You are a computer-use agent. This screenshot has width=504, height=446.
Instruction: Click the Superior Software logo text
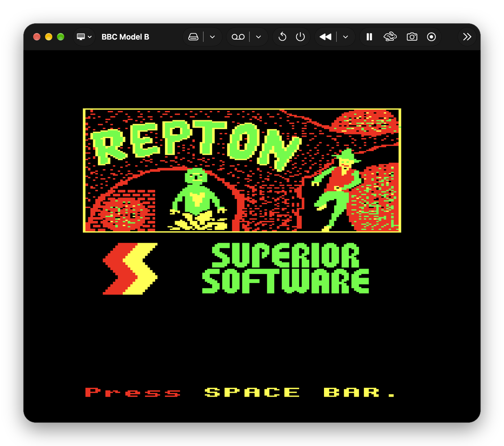coord(285,268)
